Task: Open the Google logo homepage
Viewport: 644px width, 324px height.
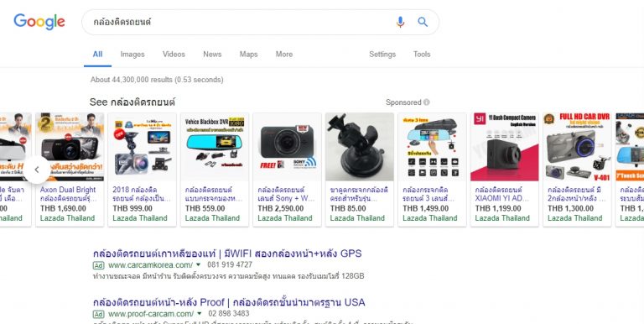Action: [x=39, y=22]
